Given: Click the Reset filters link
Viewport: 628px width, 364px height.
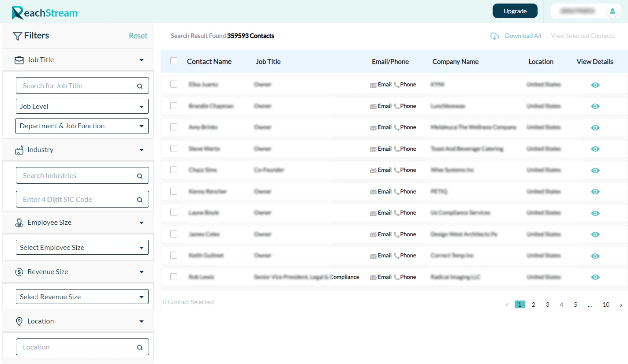Looking at the screenshot, I should [138, 36].
